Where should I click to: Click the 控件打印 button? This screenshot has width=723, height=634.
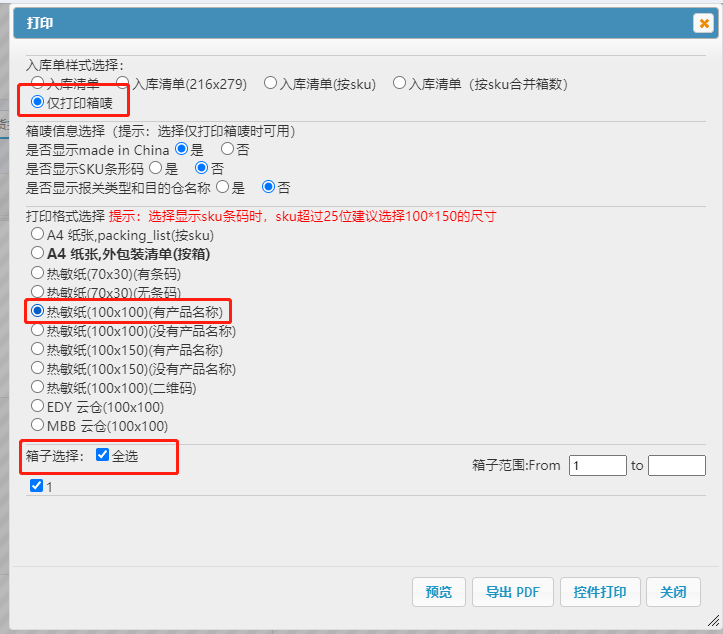pos(600,592)
